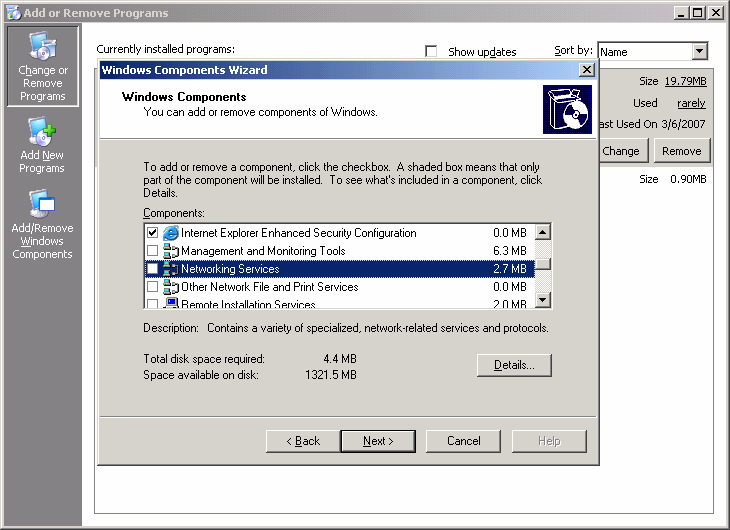Click the 0.90MB size value

tap(688, 179)
